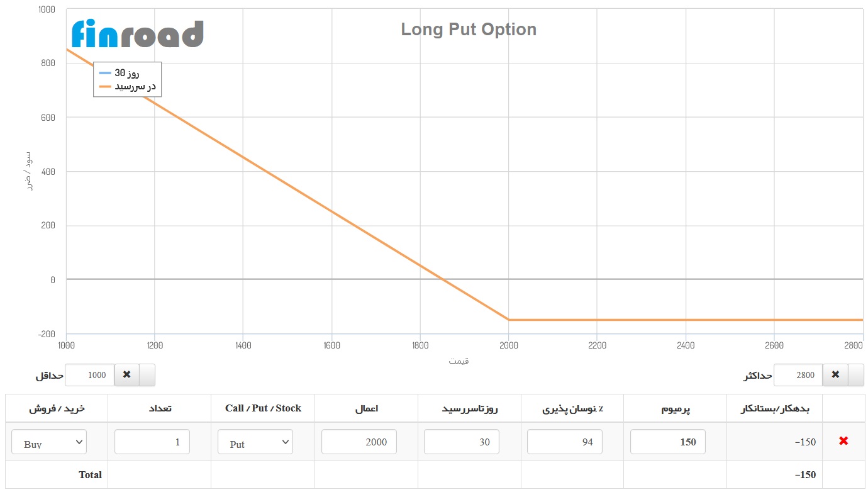Clear the حداقل minimum price with X
Image resolution: width=868 pixels, height=497 pixels.
tap(126, 374)
